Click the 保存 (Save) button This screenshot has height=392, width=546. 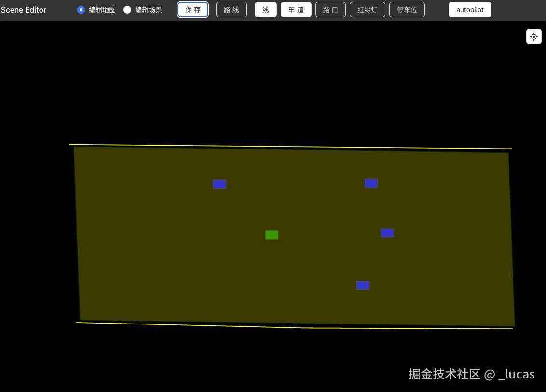click(192, 10)
